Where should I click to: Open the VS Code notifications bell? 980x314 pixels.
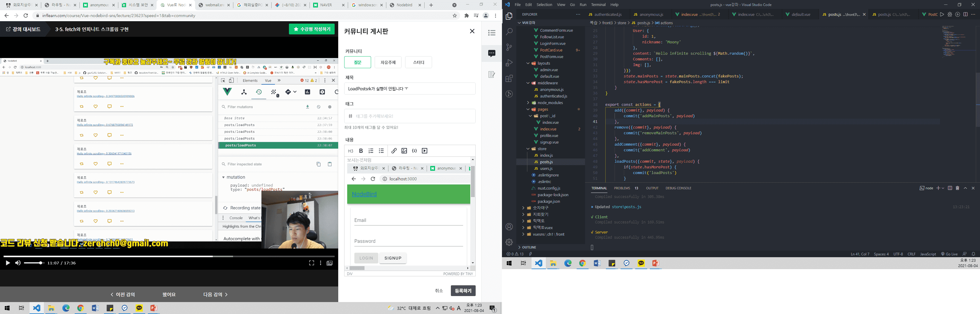pos(973,254)
